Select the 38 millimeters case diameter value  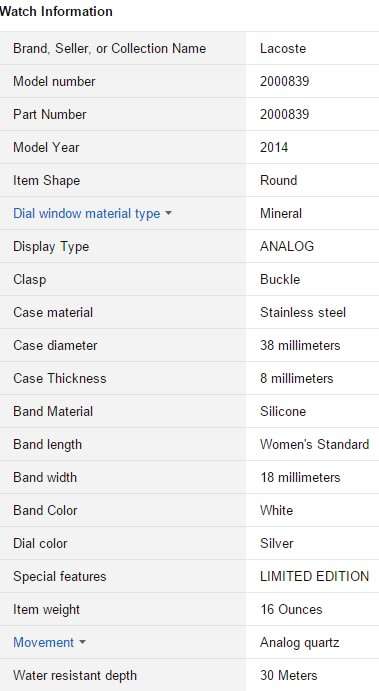point(300,345)
